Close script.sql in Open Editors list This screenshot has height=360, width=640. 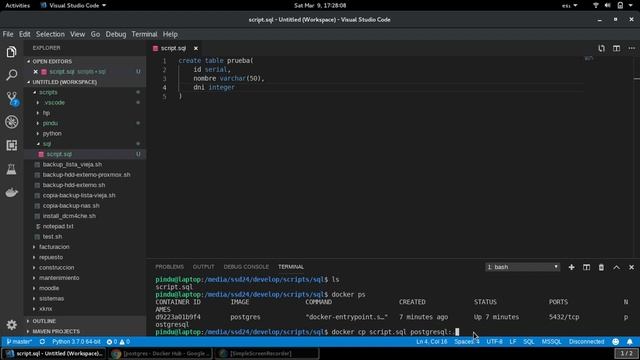[36, 71]
